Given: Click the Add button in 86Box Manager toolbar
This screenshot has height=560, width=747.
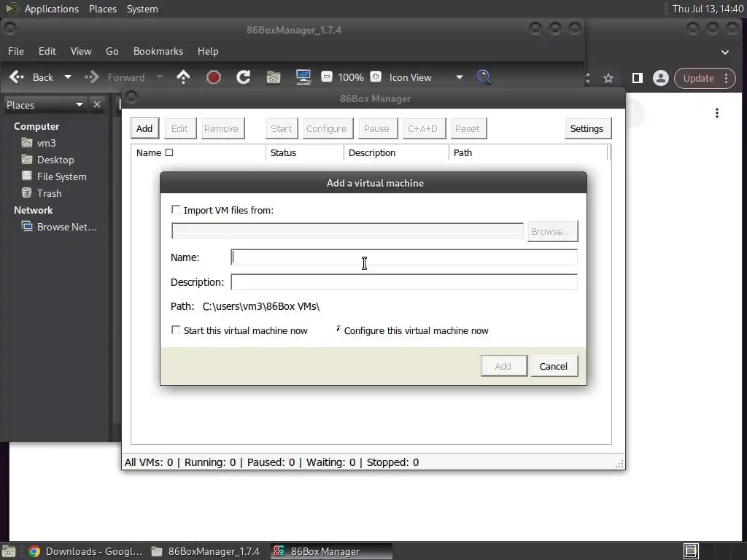Looking at the screenshot, I should (x=144, y=128).
